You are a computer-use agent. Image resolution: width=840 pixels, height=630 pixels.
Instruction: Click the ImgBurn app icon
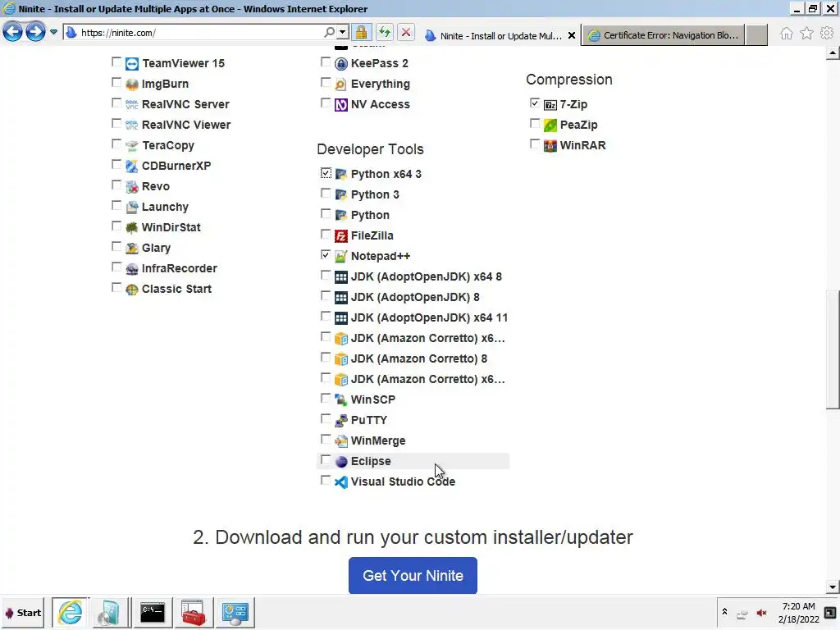[132, 84]
